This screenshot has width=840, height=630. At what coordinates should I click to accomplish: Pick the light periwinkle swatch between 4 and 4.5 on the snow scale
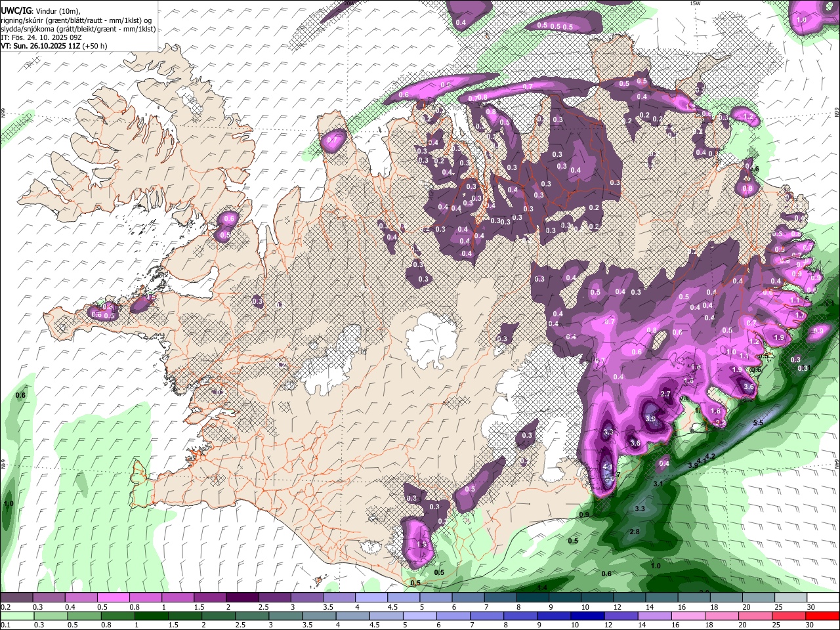pyautogui.click(x=371, y=598)
